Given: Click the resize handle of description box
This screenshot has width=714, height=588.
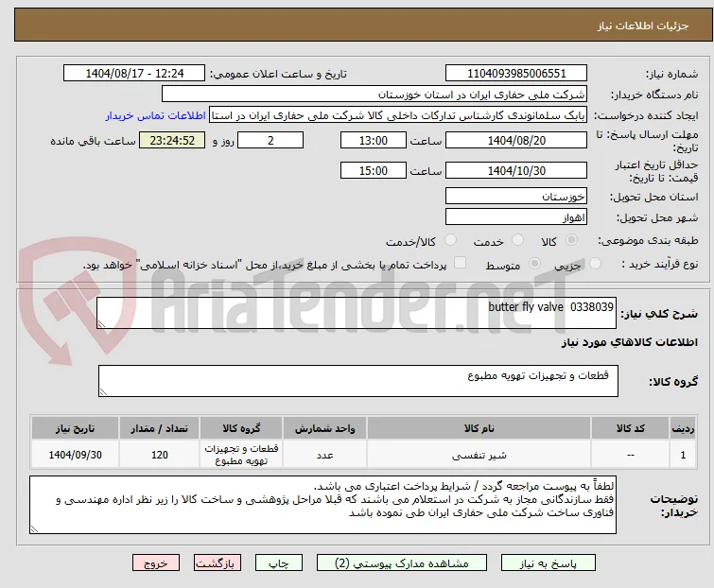Looking at the screenshot, I should click(101, 323).
